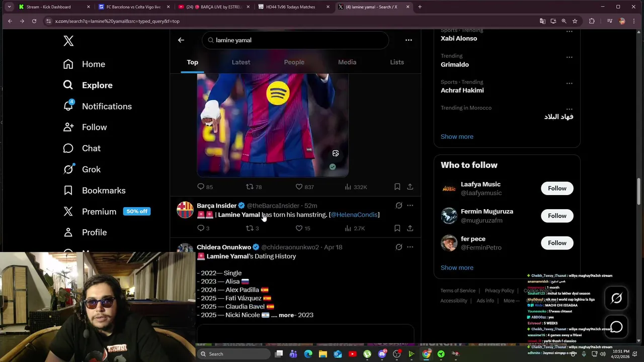
Task: Open the Terms of Service footer link
Action: pyautogui.click(x=458, y=291)
